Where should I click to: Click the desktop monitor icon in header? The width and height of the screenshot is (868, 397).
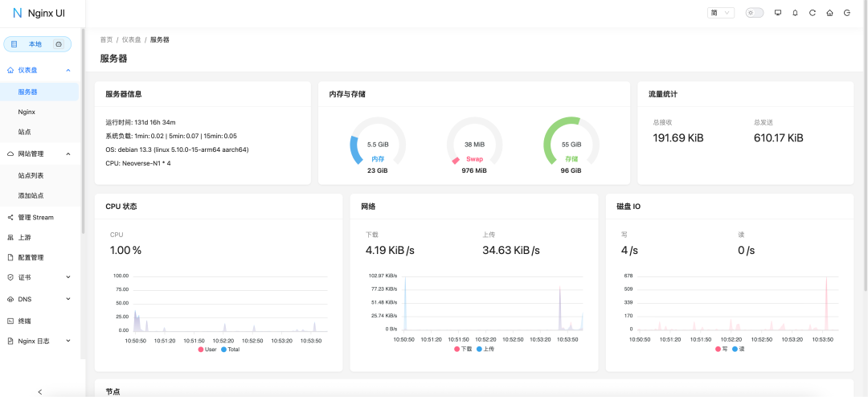777,13
